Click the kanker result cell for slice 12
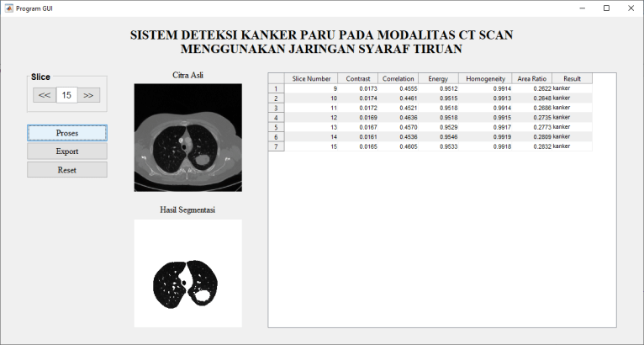 point(572,117)
